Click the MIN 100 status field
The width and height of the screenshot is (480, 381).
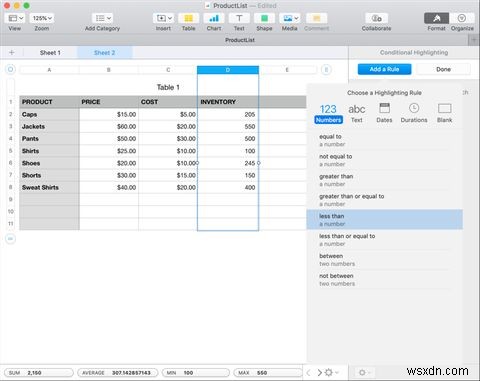[x=196, y=373]
